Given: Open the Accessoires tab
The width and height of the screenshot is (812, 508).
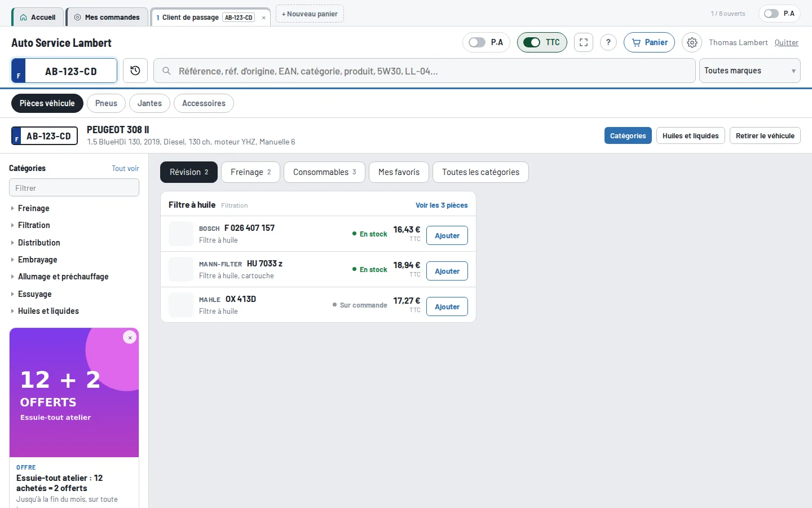Looking at the screenshot, I should tap(204, 103).
